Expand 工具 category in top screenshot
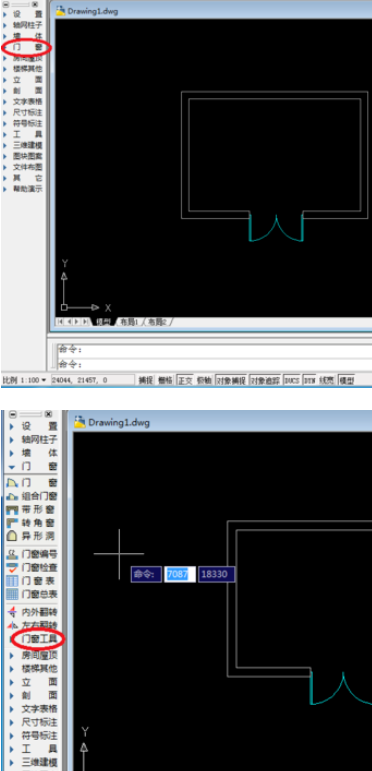 point(23,134)
